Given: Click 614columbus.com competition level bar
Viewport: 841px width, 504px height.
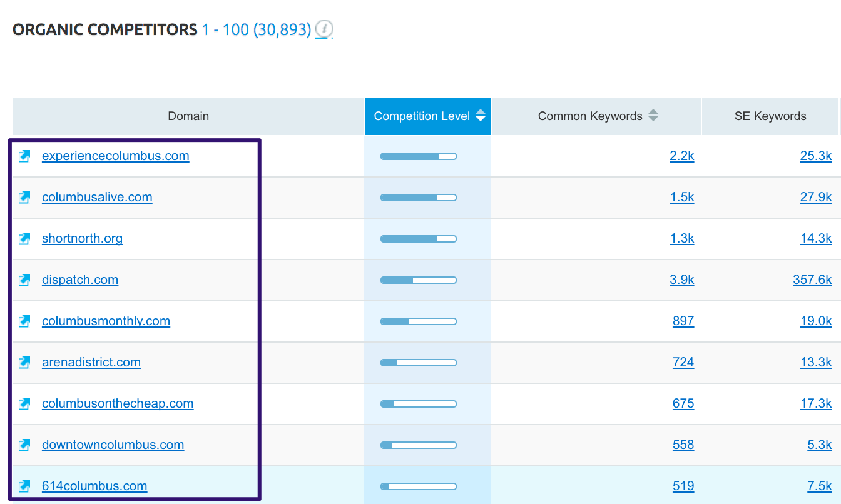Looking at the screenshot, I should pyautogui.click(x=419, y=486).
